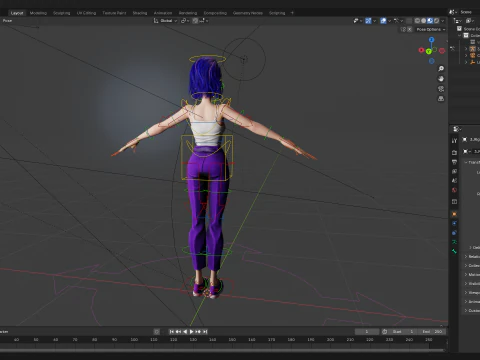Screen dimensions: 480x360
Task: Switch to Texture Paint workspace tab
Action: coord(114,13)
